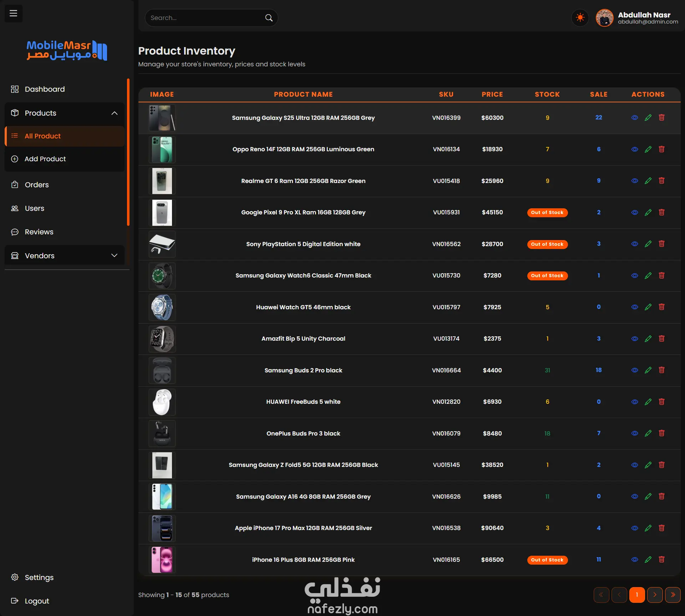Click the hamburger menu icon
The height and width of the screenshot is (616, 685).
click(x=13, y=14)
